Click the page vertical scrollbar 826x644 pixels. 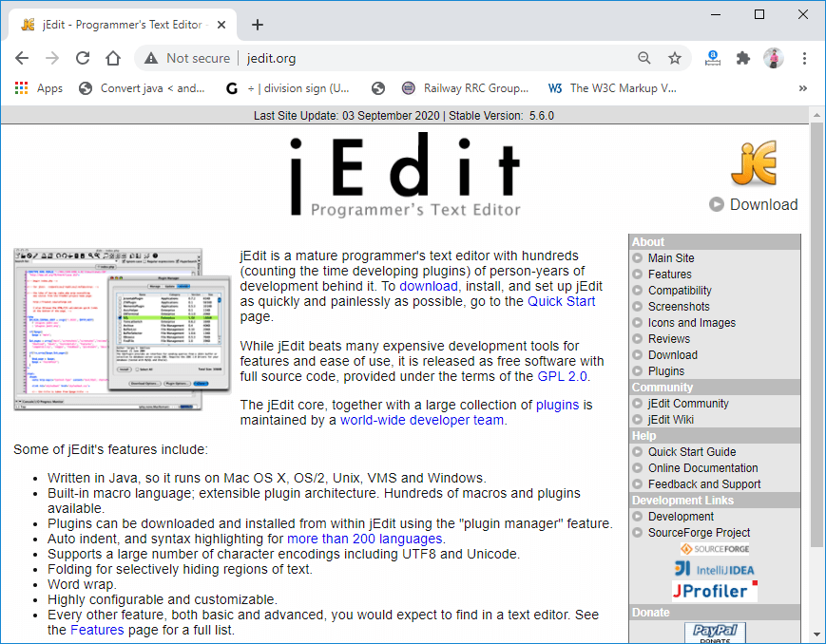[x=816, y=333]
